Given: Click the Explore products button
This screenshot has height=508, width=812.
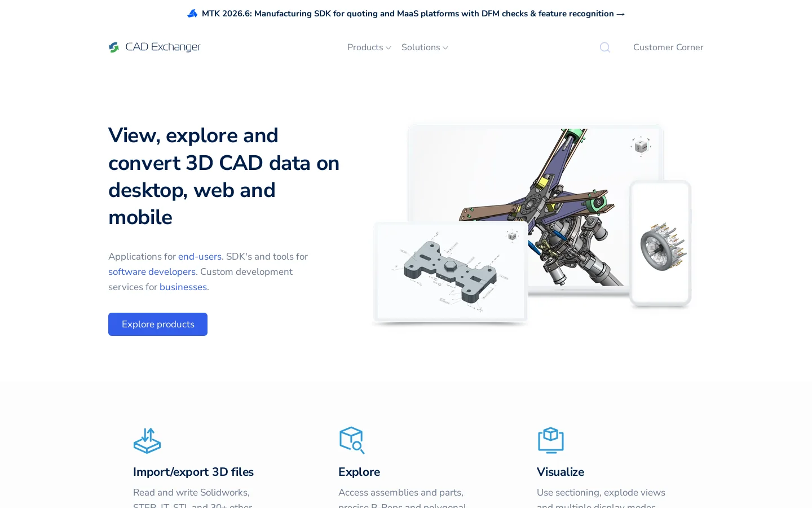Looking at the screenshot, I should pyautogui.click(x=158, y=325).
